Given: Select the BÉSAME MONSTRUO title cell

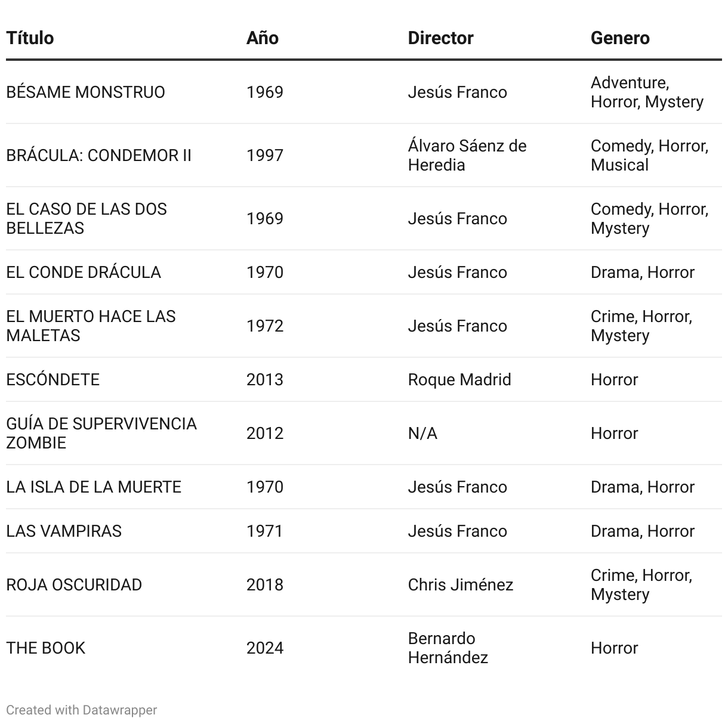Looking at the screenshot, I should [x=85, y=92].
